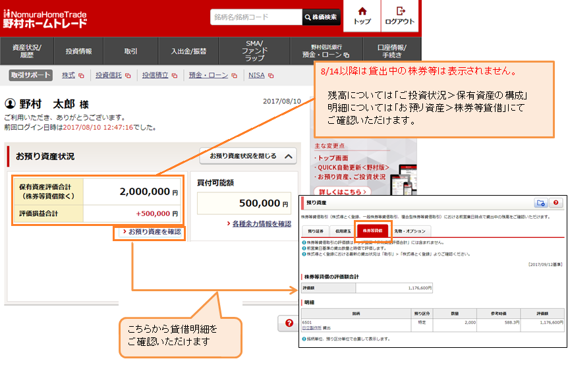Open the 口座情報/手続き menu
Image resolution: width=568 pixels, height=392 pixels.
(x=392, y=51)
